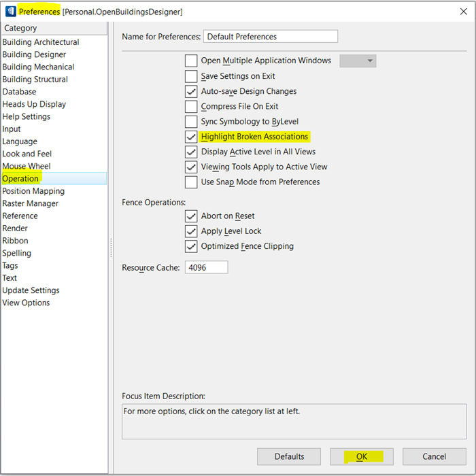Cancel the Preferences dialog
476x476 pixels.
[435, 456]
